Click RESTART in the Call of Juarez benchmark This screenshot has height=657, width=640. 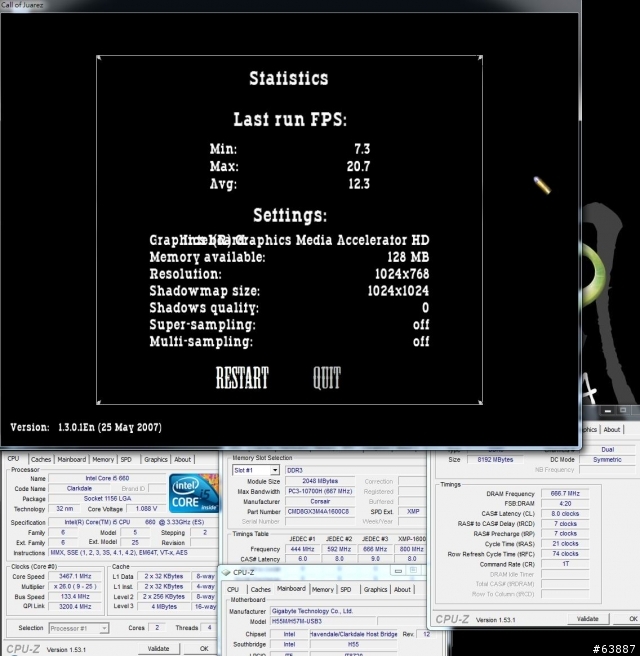[242, 378]
